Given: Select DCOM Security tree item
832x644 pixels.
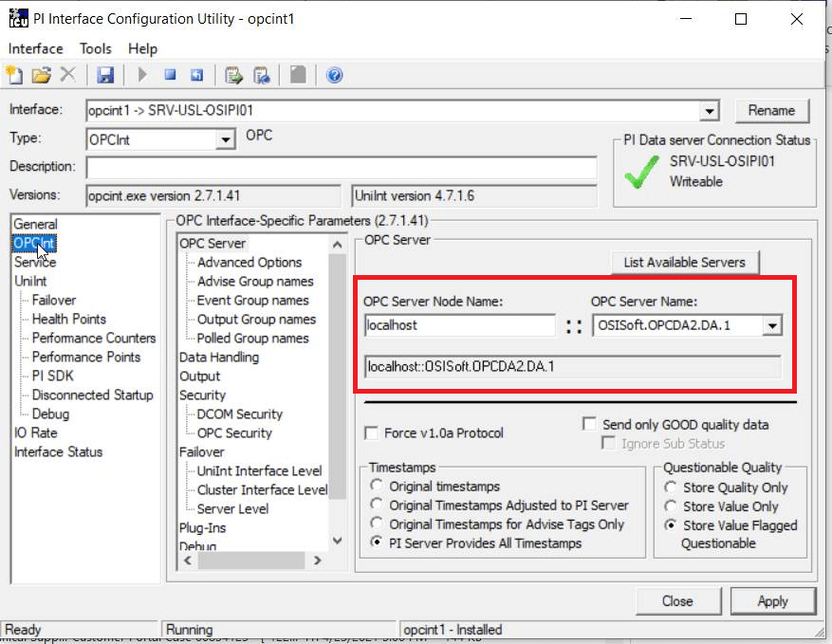Looking at the screenshot, I should point(239,414).
